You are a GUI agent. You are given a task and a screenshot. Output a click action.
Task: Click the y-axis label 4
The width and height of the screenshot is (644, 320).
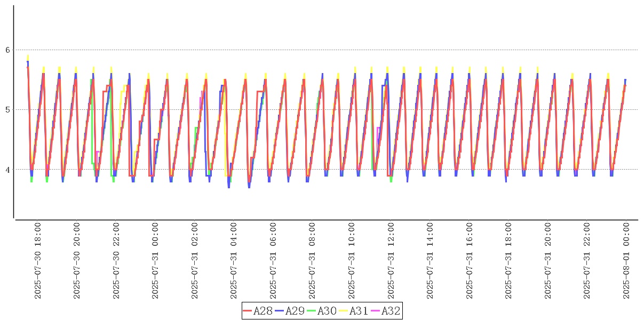[7, 170]
